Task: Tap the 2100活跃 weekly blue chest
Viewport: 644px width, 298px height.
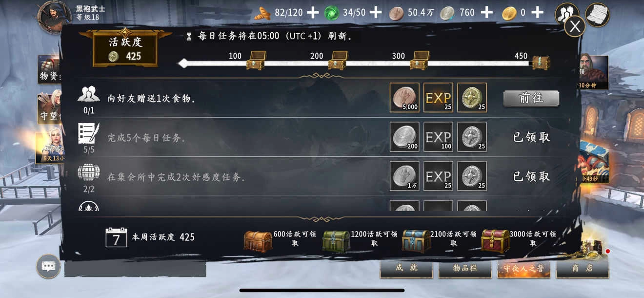Action: [x=416, y=241]
